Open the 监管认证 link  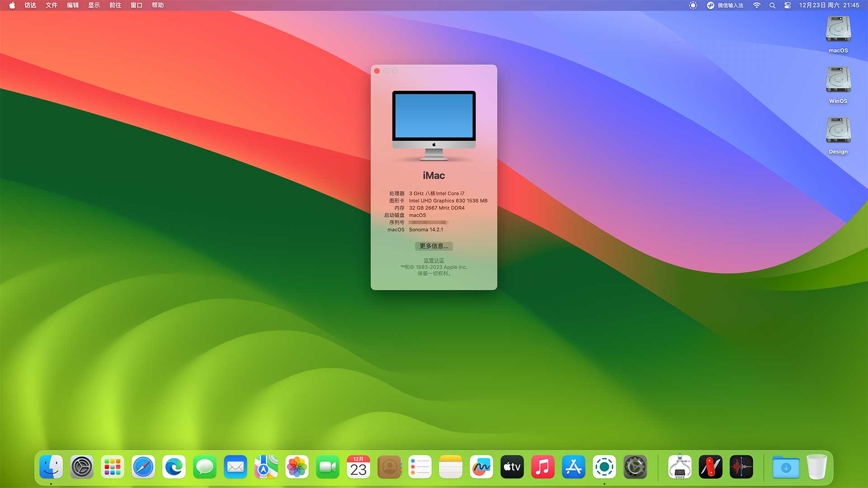[434, 260]
